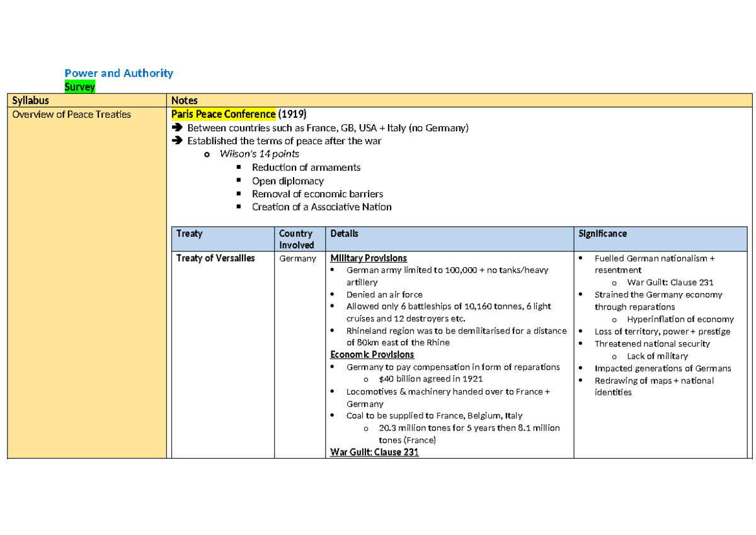Select the 'Economic Provisions' subheading
The height and width of the screenshot is (535, 756).
coord(372,355)
